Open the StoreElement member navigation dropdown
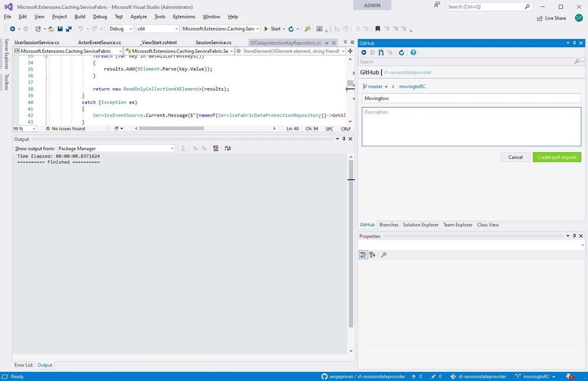This screenshot has height=381, width=588. [x=291, y=51]
